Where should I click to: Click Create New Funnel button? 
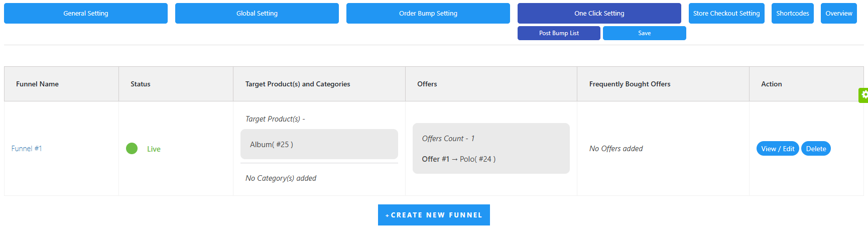(434, 215)
